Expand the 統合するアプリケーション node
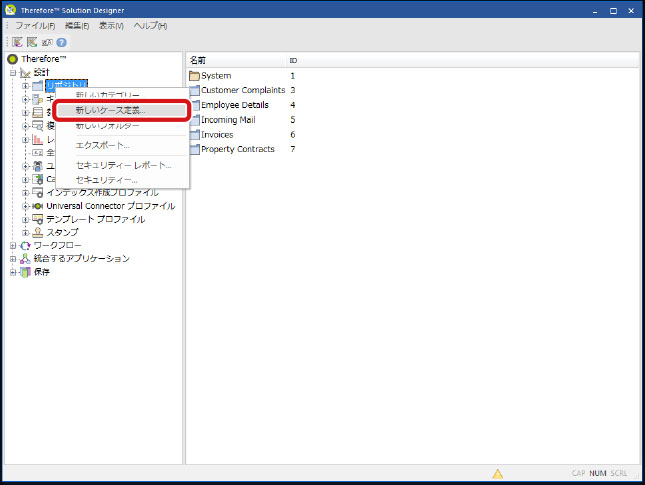 coord(13,258)
